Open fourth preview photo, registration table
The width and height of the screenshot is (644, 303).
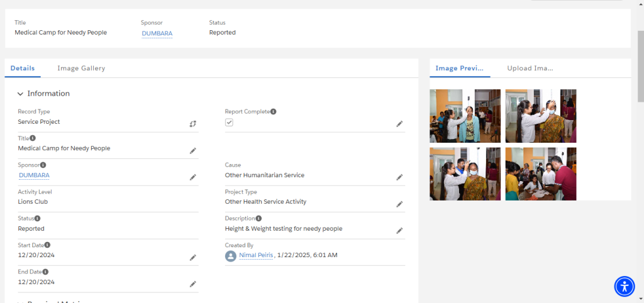click(541, 174)
